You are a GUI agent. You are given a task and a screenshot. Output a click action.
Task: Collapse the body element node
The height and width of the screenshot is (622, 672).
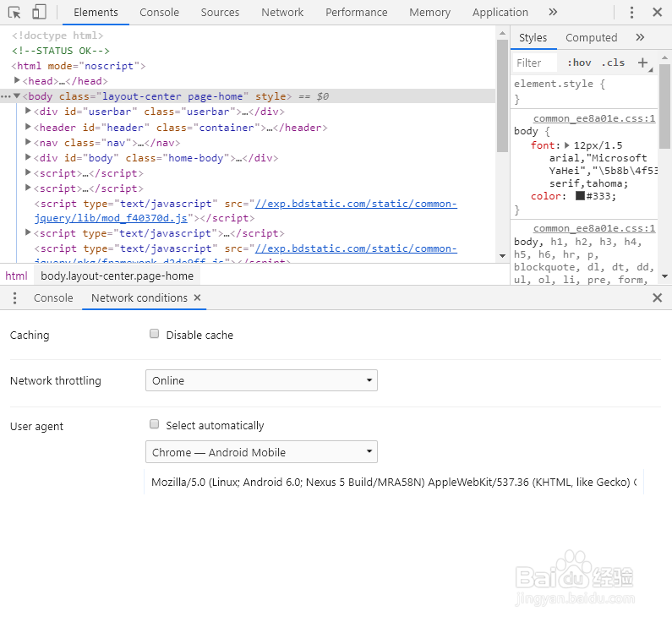pos(17,96)
